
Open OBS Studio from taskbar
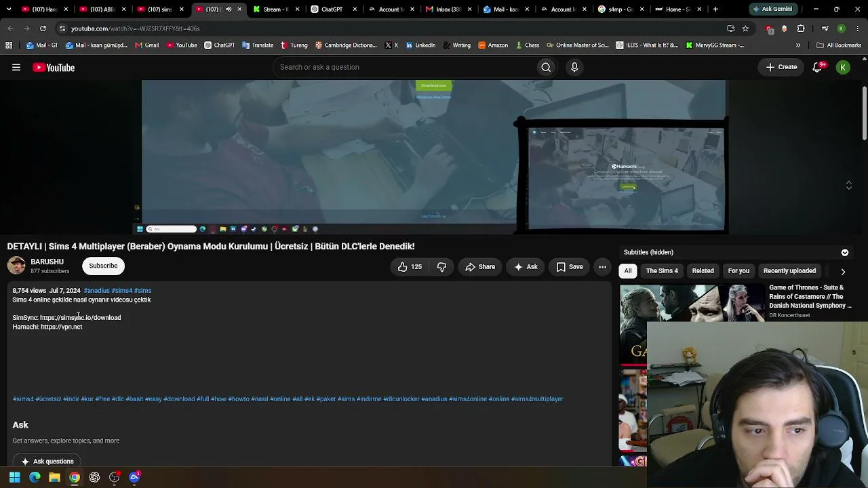[115, 477]
